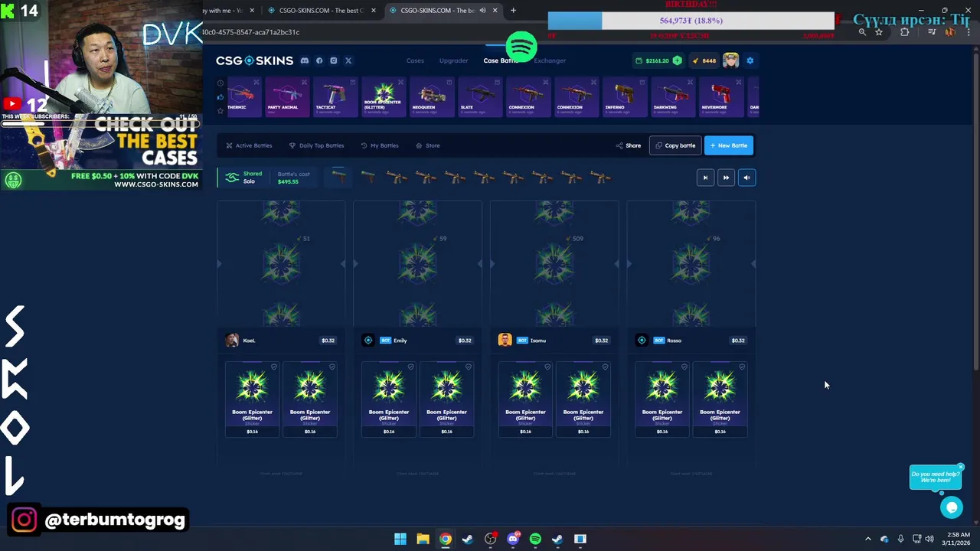
Task: Open the Boom Epicenter drop in the live feed
Action: (x=384, y=97)
